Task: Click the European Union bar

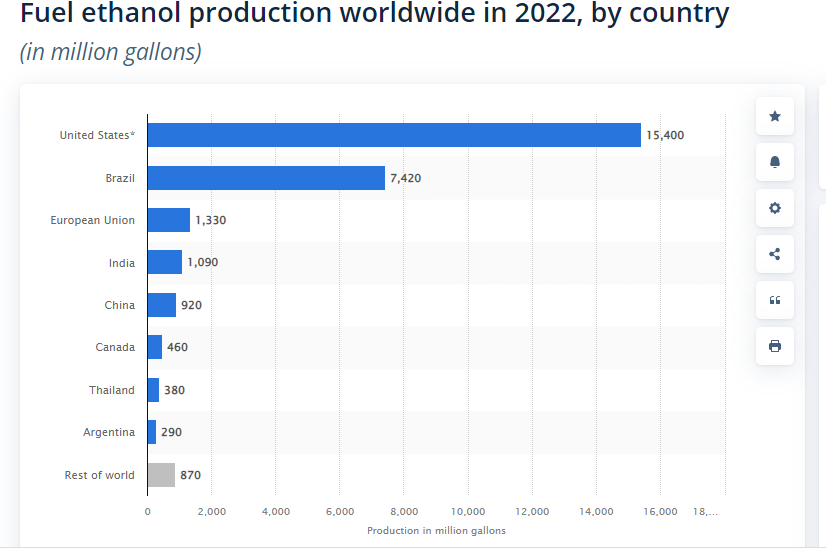Action: point(168,220)
